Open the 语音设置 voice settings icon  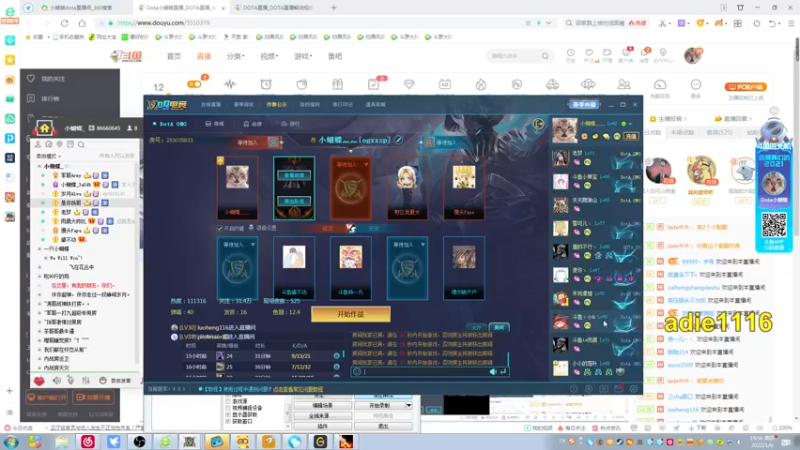click(x=251, y=228)
